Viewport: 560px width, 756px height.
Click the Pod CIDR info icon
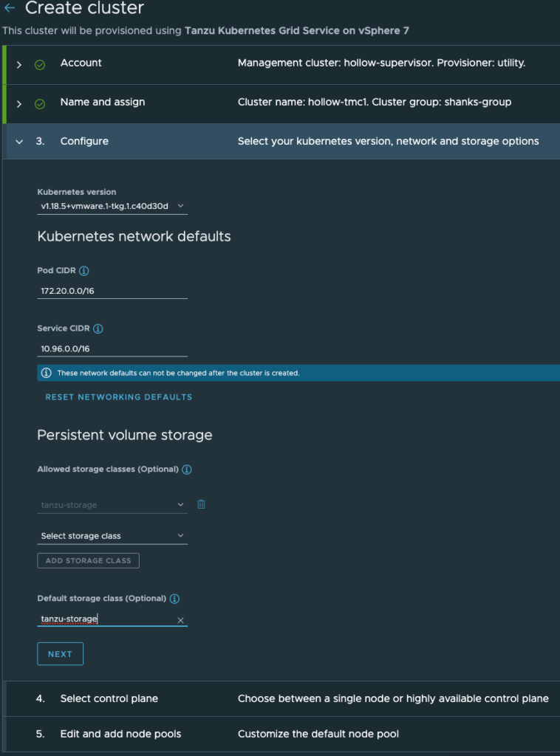click(x=83, y=271)
